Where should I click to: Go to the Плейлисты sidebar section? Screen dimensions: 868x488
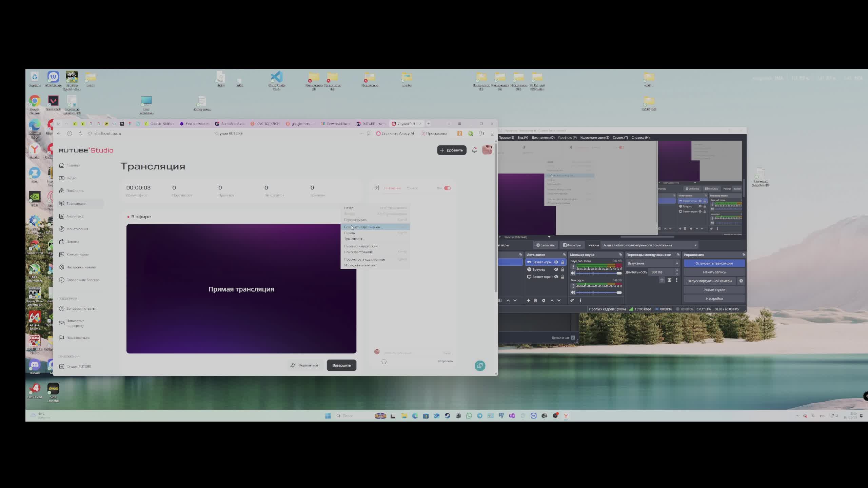(x=72, y=191)
